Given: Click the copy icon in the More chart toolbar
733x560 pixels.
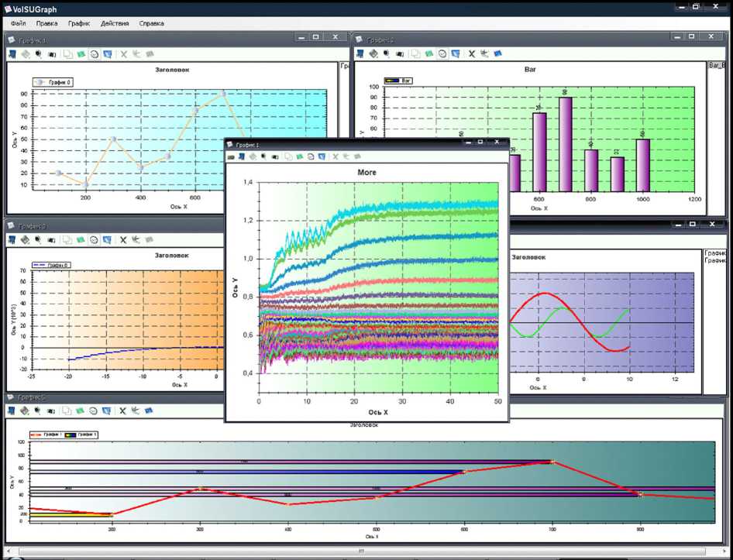Looking at the screenshot, I should [288, 156].
